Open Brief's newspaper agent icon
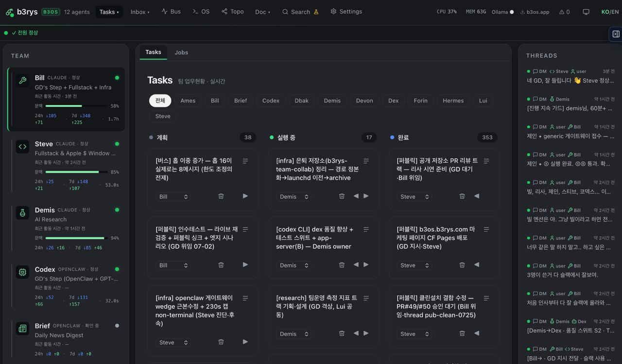622x364 pixels. (22, 329)
